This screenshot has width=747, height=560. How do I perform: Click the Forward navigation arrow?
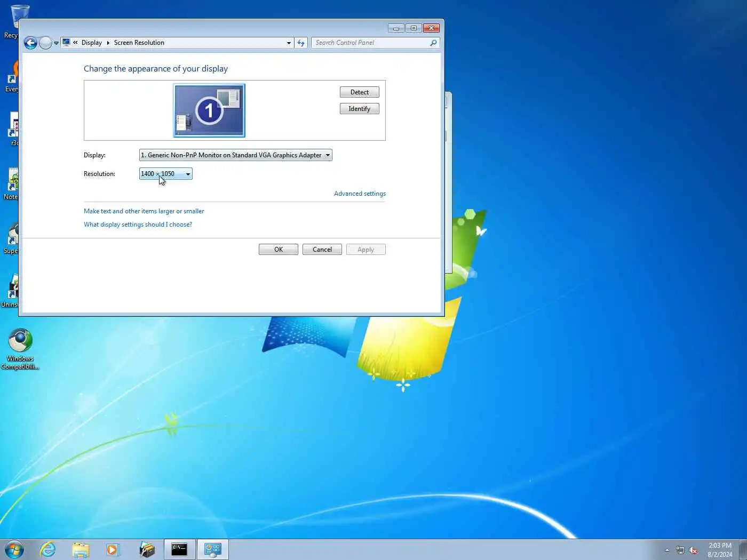tap(46, 43)
